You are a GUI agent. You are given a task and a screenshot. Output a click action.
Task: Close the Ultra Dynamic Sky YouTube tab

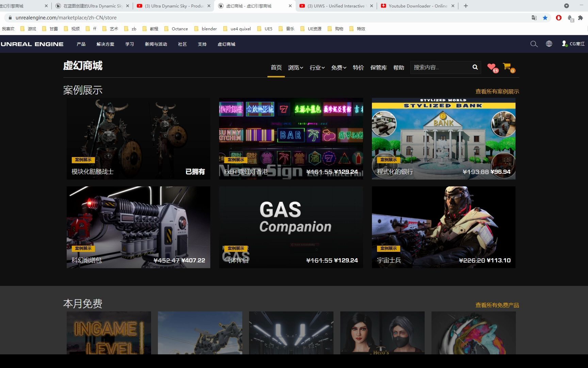click(209, 6)
